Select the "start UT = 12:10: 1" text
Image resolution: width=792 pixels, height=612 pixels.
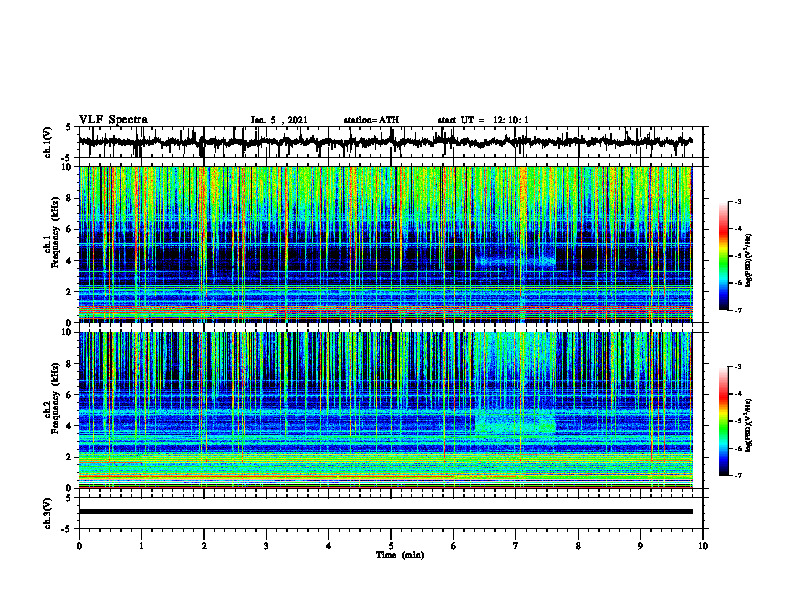483,120
